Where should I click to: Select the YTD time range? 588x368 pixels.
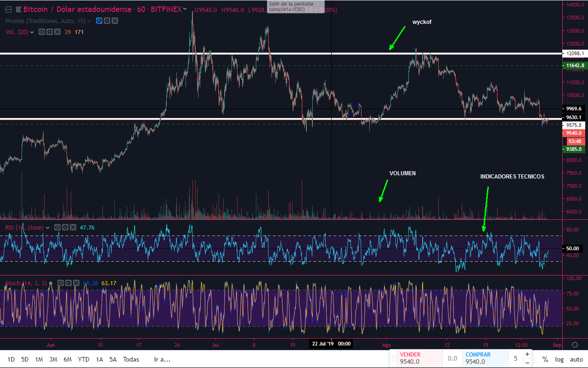click(84, 359)
